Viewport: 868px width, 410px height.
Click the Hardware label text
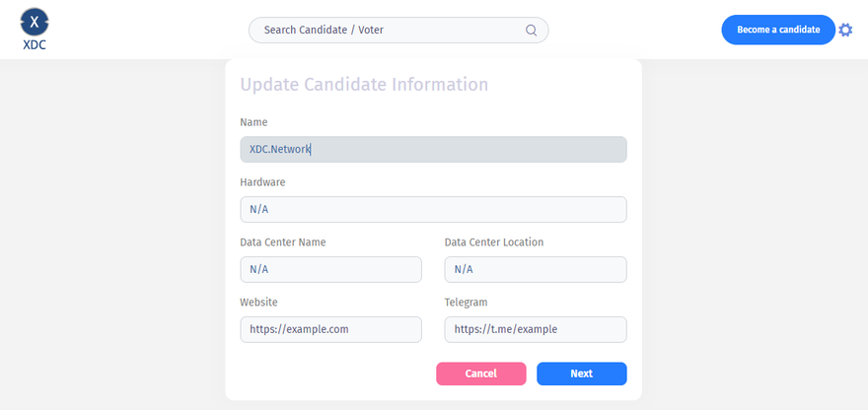coord(262,182)
